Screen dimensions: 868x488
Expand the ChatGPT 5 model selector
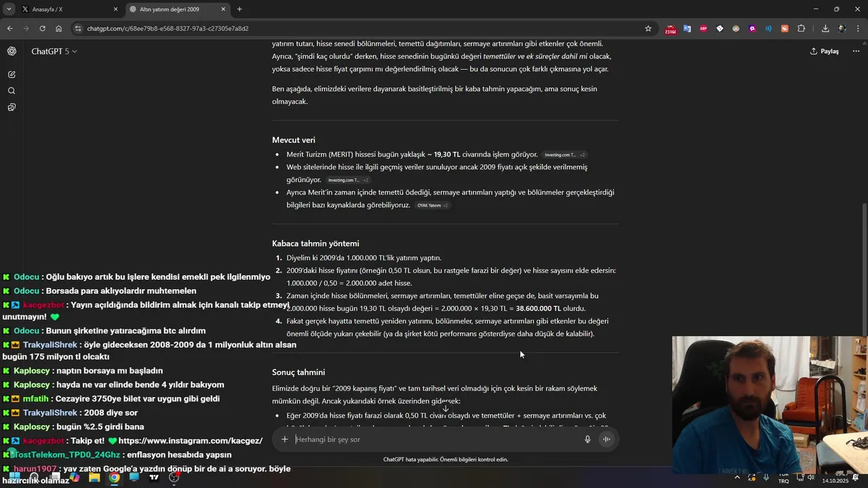click(54, 52)
